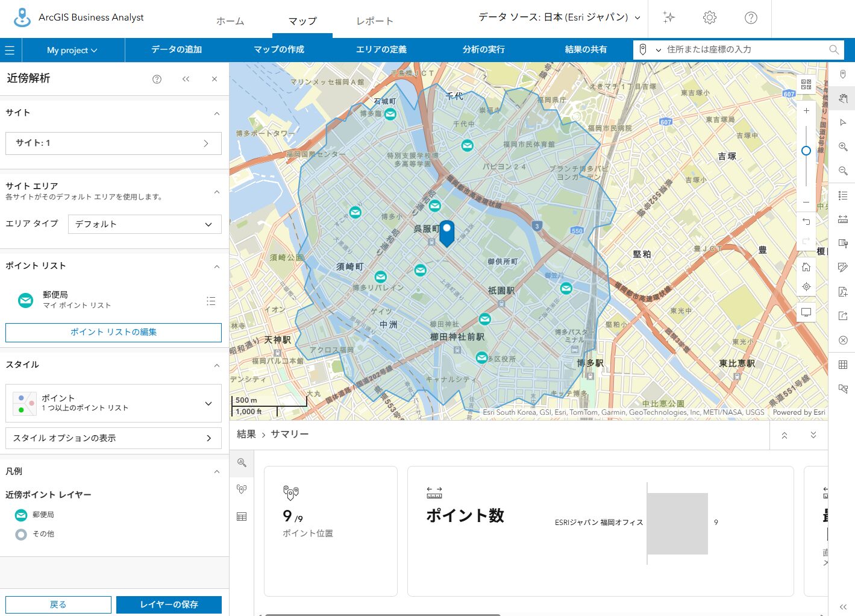855x616 pixels.
Task: Expand the ポイント style dropdown
Action: click(x=208, y=403)
